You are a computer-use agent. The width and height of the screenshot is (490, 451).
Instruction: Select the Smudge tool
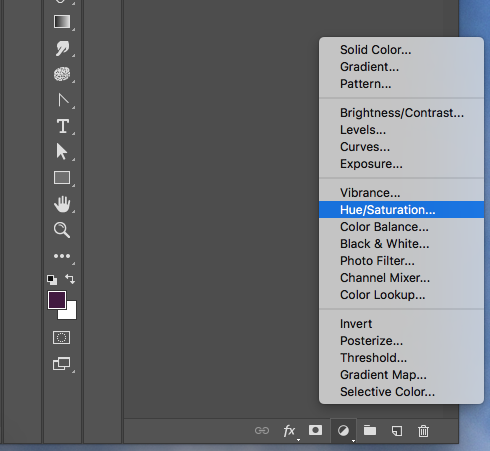click(62, 48)
